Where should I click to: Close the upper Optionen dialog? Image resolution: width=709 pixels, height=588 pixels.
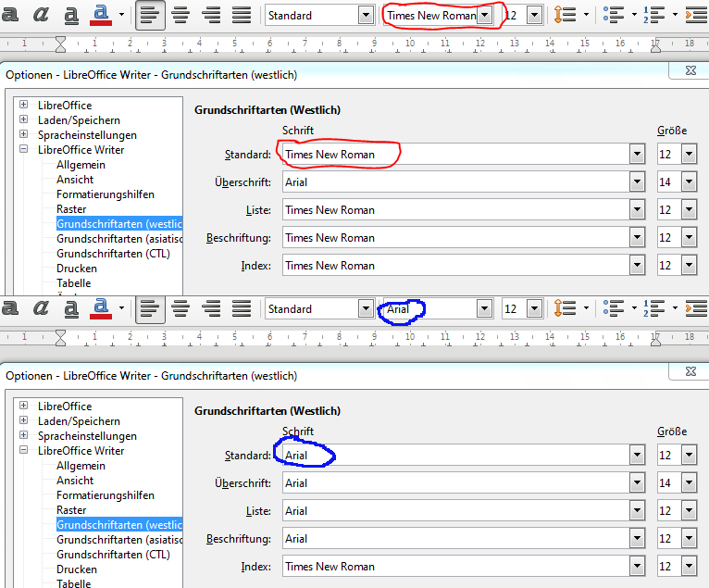coord(690,70)
